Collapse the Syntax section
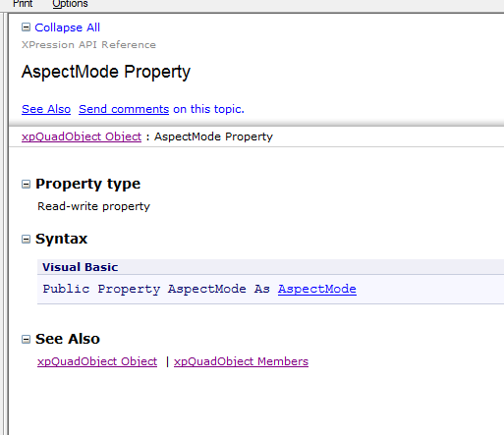 26,239
